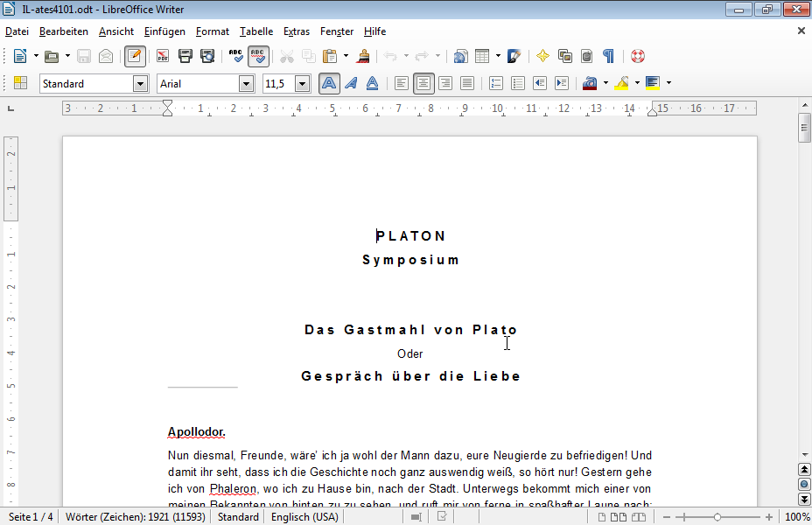Expand the Arial font name dropdown
The image size is (812, 525).
coord(247,83)
